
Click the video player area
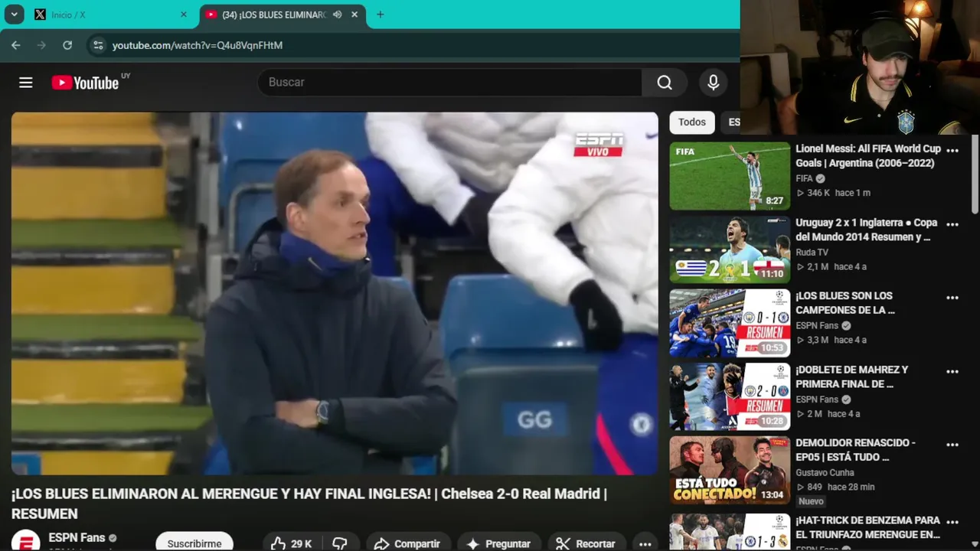pos(335,294)
